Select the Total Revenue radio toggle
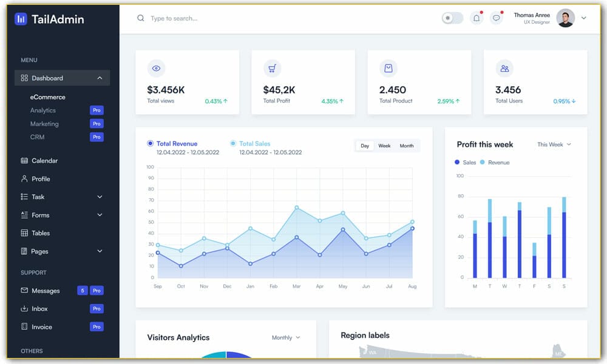Image resolution: width=607 pixels, height=364 pixels. (151, 143)
